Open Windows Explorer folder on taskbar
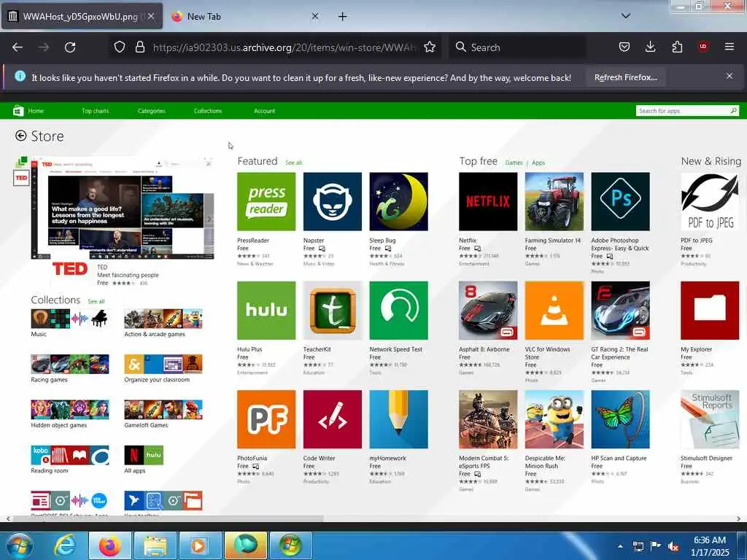This screenshot has height=560, width=747. (155, 545)
